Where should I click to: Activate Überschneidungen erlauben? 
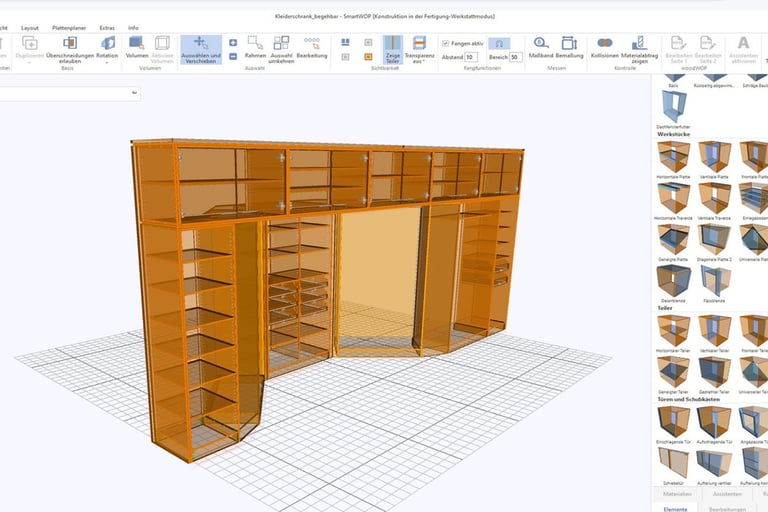click(x=70, y=49)
